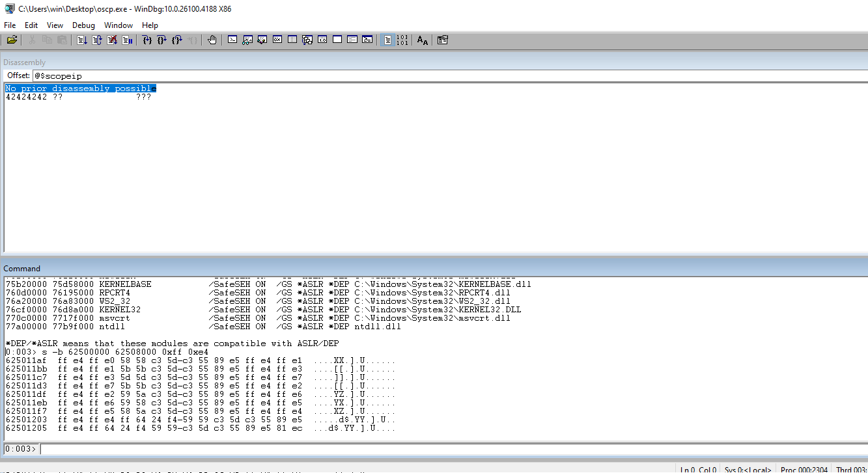Toggle breakpoint using the hand icon
The height and width of the screenshot is (473, 868).
pos(212,40)
